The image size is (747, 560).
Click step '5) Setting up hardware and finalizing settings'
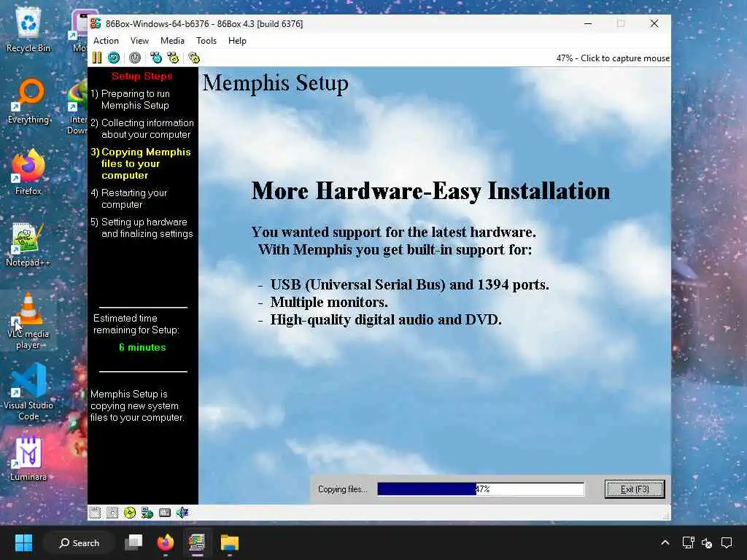(142, 227)
